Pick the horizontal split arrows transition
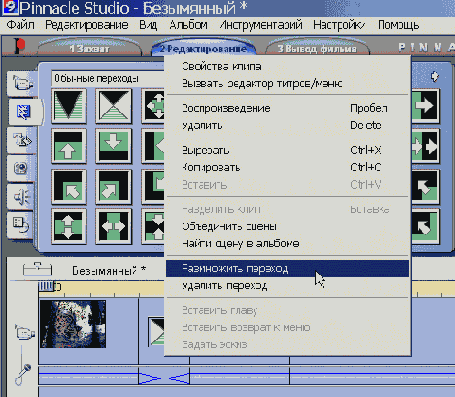The width and height of the screenshot is (455, 397). coord(113,227)
